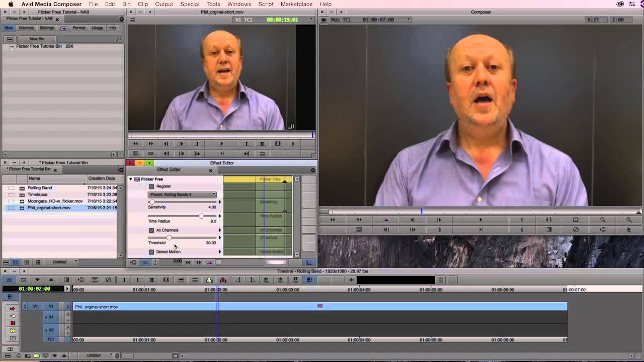This screenshot has width=644, height=362.
Task: Open the Clip menu
Action: pyautogui.click(x=142, y=4)
